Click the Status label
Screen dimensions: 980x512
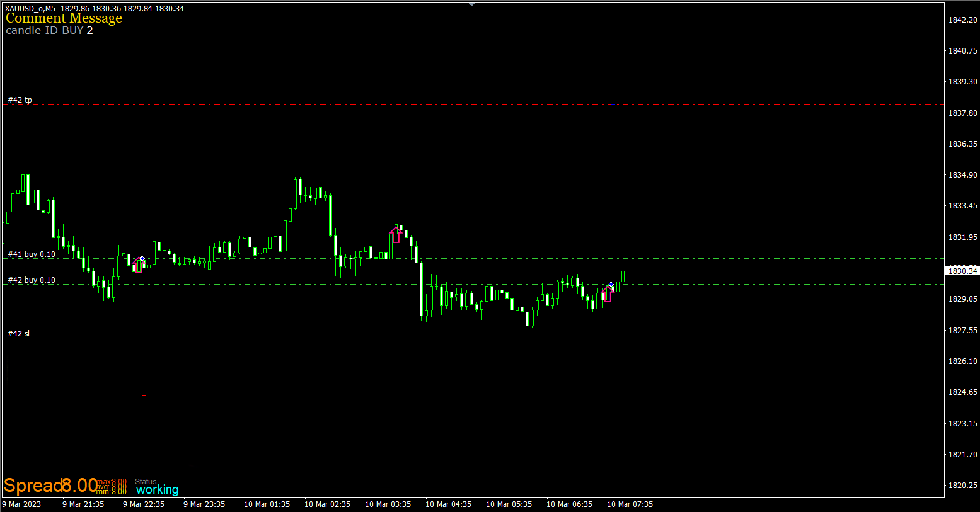146,481
